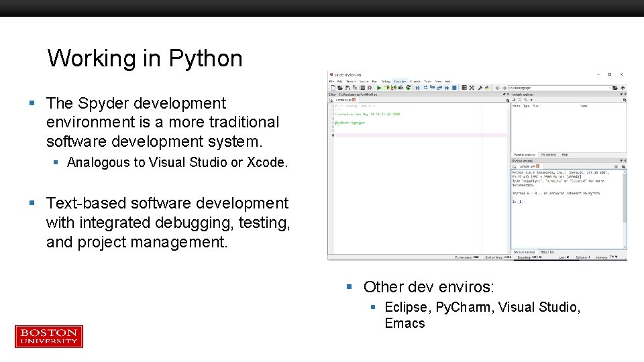
Task: Click the console interrupt kernel icon
Action: point(616,167)
